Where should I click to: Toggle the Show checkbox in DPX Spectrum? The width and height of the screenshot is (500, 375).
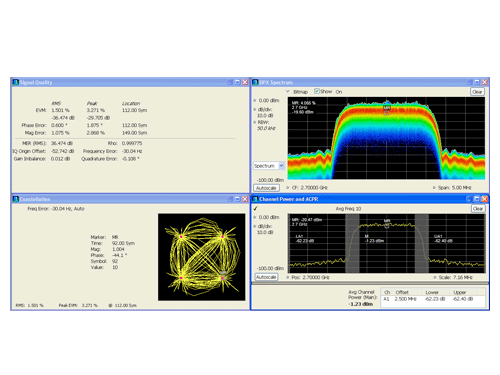[317, 91]
